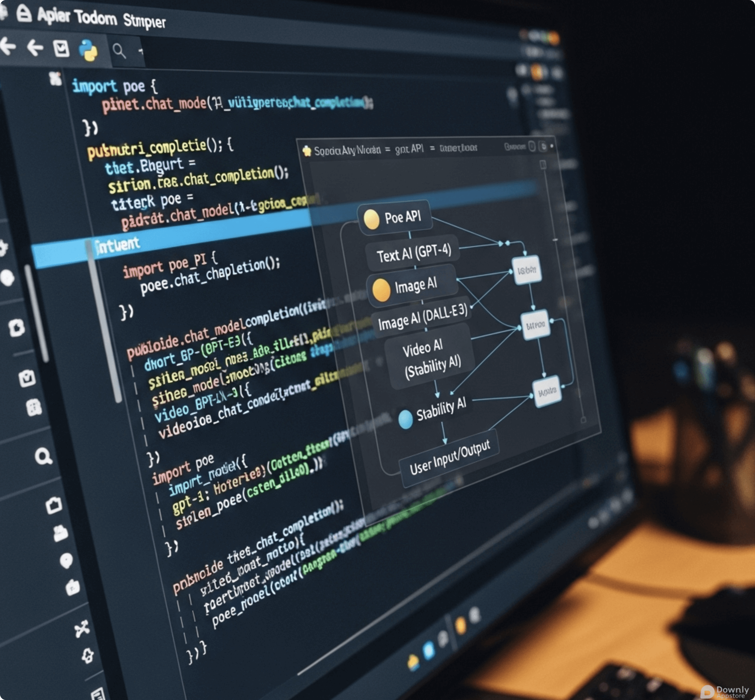
Task: Open the folder outline icon in the left sidebar
Action: (54, 506)
